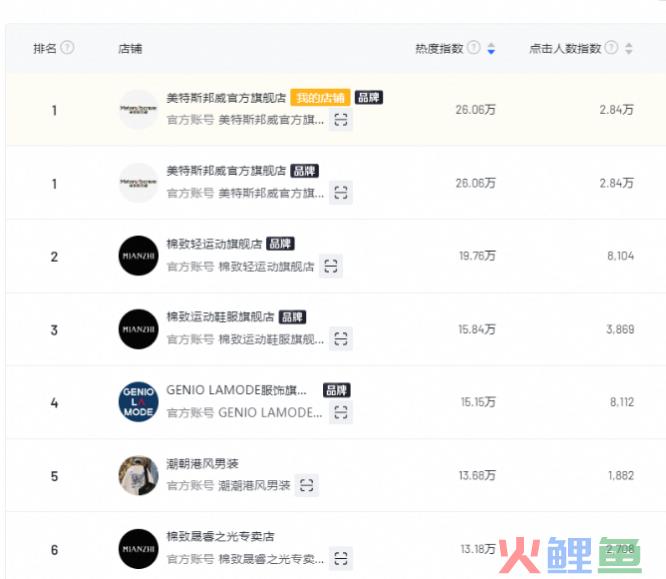Click 品牌 badge in highlighted first row
This screenshot has width=666, height=579.
point(369,97)
